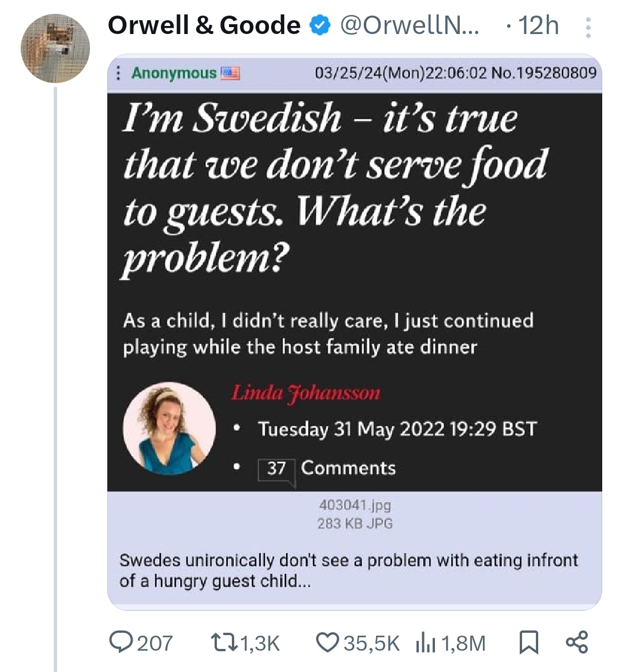Like the tweet with heart icon
Screen dimensions: 623x672
tap(328, 642)
